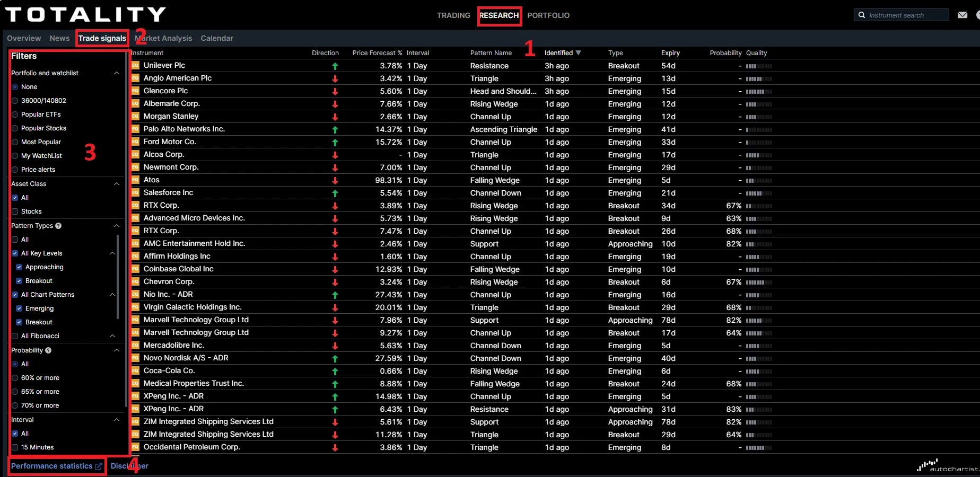Sort by the Expiry column header
980x477 pixels.
tap(670, 53)
